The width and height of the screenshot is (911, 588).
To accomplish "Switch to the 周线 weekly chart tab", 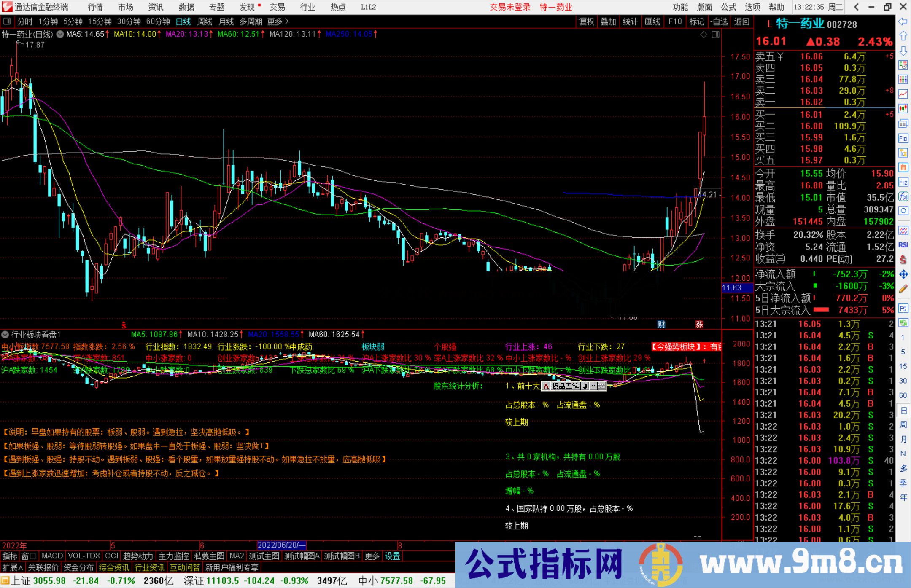I will 205,21.
